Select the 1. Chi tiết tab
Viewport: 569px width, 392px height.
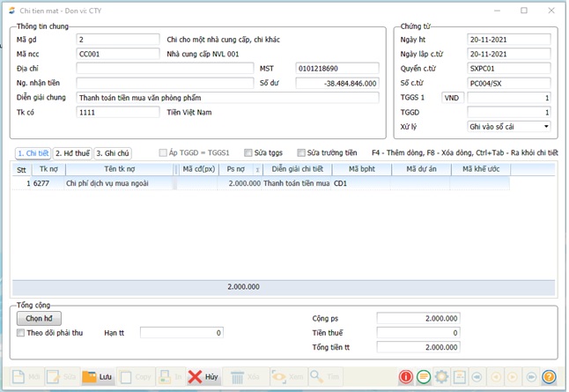pos(33,152)
